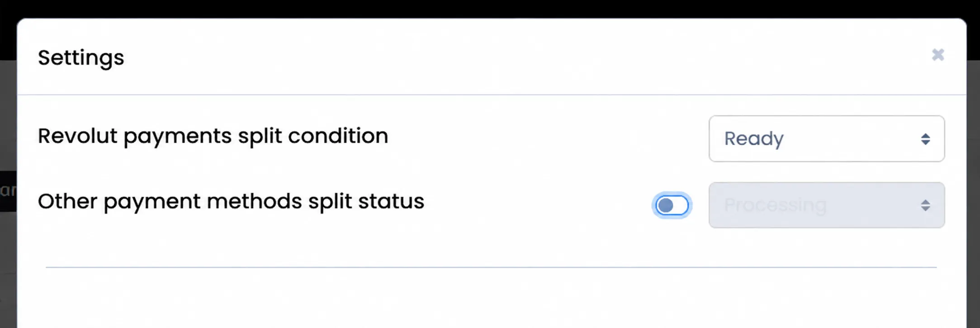Open the Revolut payments split condition dropdown

827,138
